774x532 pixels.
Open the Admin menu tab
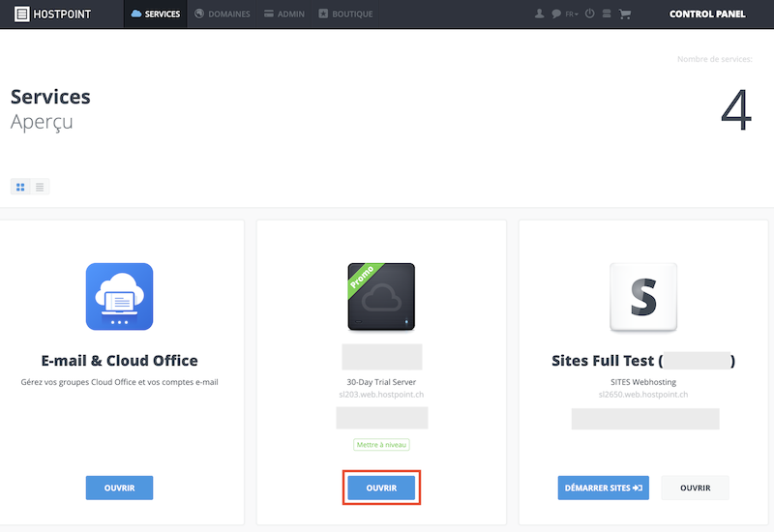[x=284, y=14]
